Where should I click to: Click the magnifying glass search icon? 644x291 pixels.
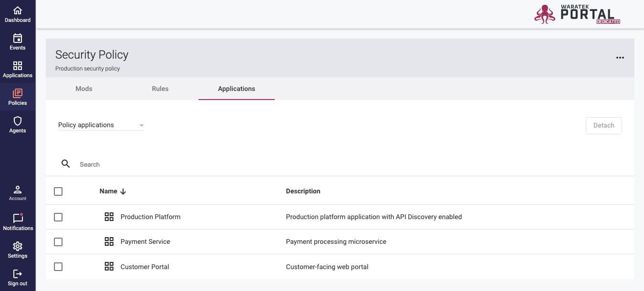[x=66, y=164]
